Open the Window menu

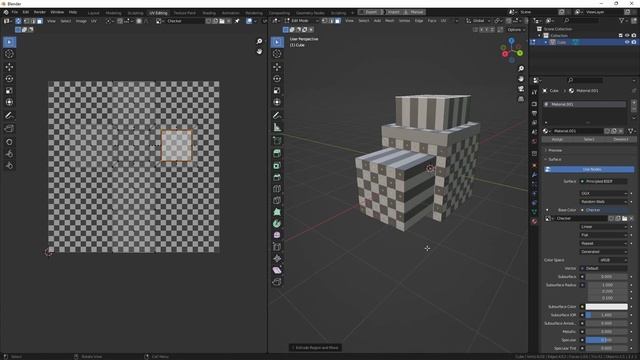[x=57, y=12]
